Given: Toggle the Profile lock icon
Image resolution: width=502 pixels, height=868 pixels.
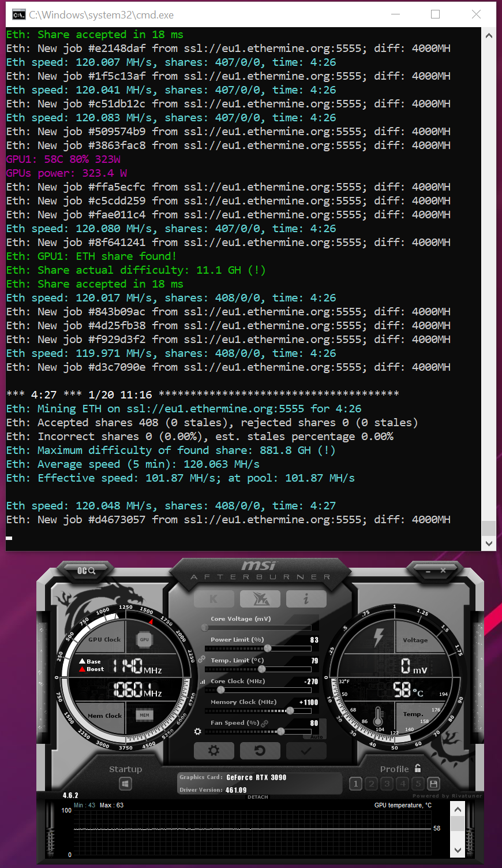Looking at the screenshot, I should click(x=418, y=768).
